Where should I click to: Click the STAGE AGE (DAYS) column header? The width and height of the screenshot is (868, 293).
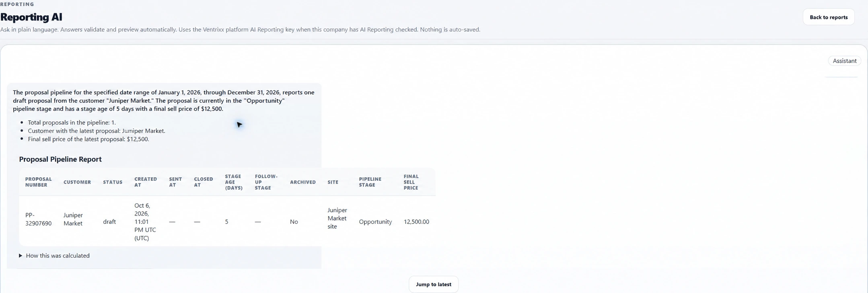[x=234, y=182]
